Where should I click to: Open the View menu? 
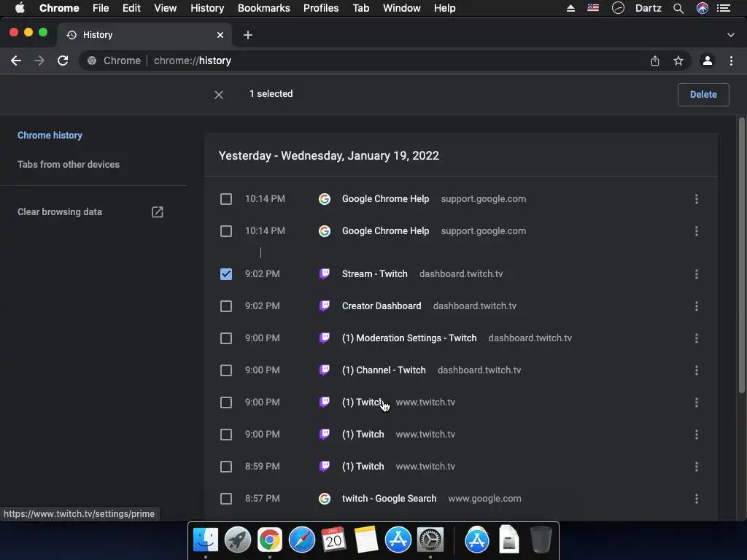(x=166, y=8)
